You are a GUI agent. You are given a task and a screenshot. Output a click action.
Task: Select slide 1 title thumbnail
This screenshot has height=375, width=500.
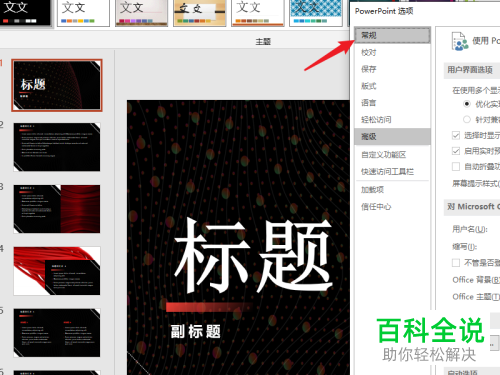click(x=57, y=85)
